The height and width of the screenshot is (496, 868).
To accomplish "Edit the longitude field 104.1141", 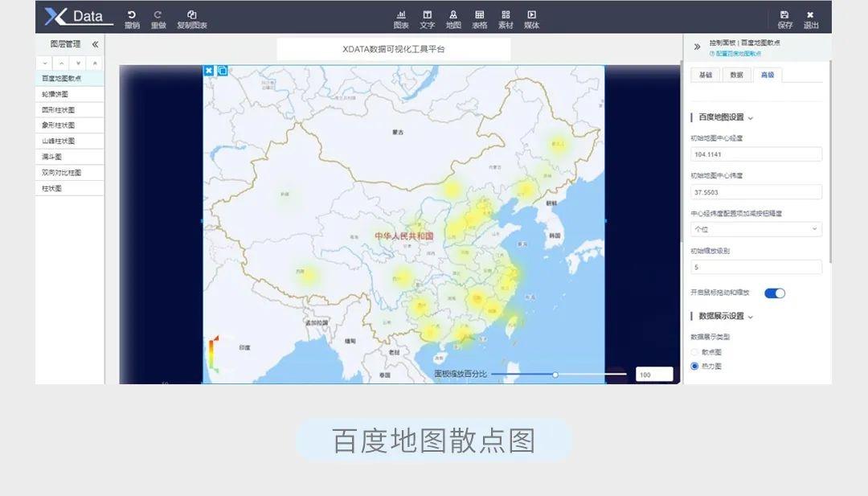I will click(756, 154).
